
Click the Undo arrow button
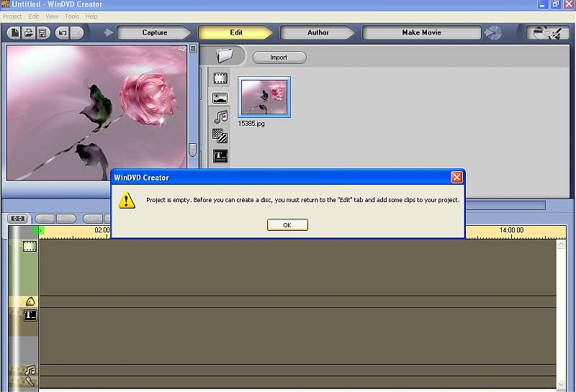click(x=63, y=33)
